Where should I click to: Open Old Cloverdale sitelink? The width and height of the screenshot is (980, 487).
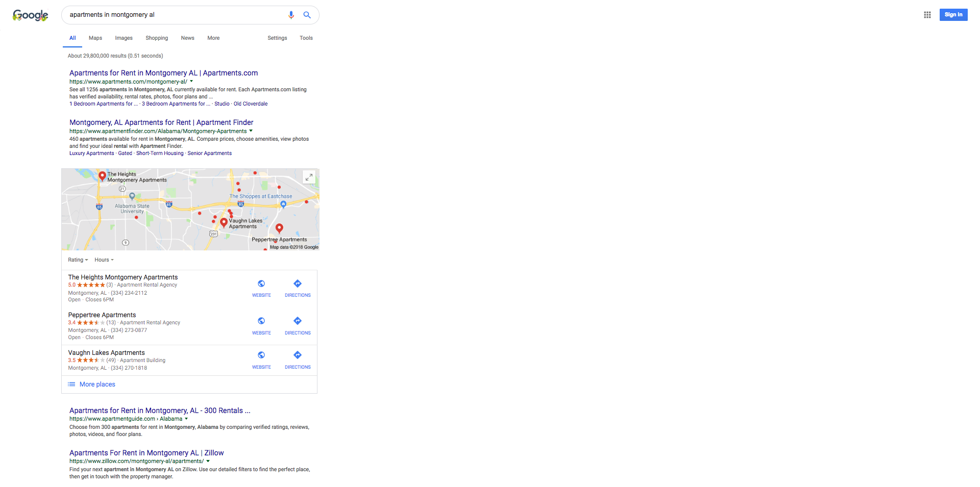[x=251, y=104]
